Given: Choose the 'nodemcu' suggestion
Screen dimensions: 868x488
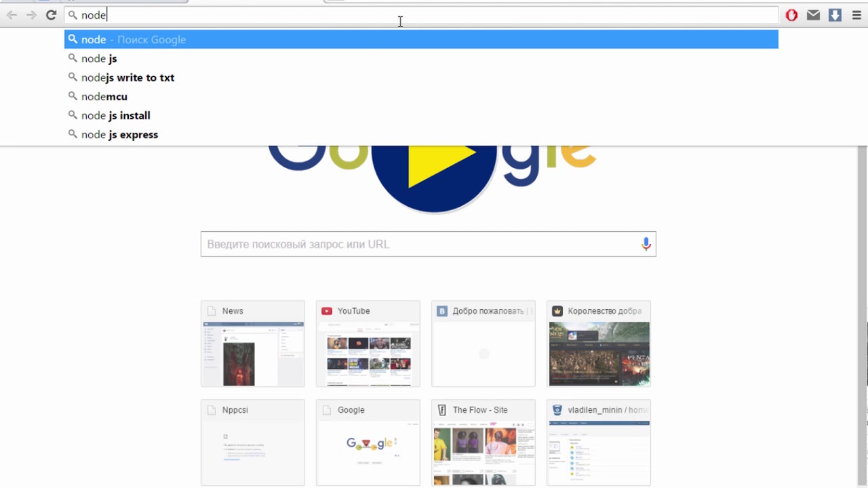Looking at the screenshot, I should [421, 96].
